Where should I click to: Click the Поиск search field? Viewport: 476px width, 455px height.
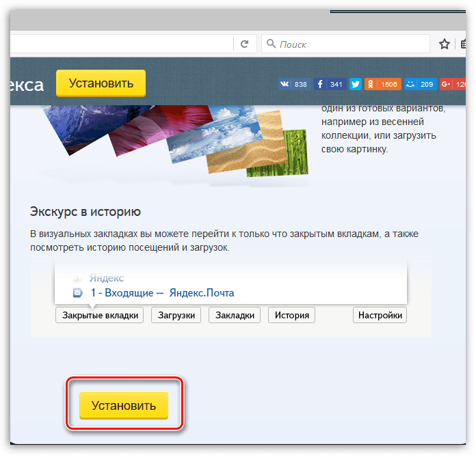[x=345, y=44]
